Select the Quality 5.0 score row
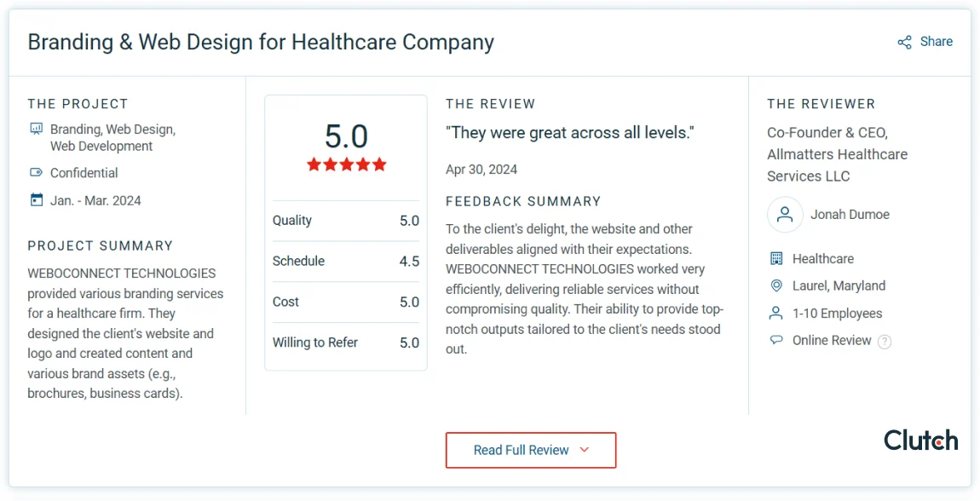This screenshot has height=501, width=980. 346,221
